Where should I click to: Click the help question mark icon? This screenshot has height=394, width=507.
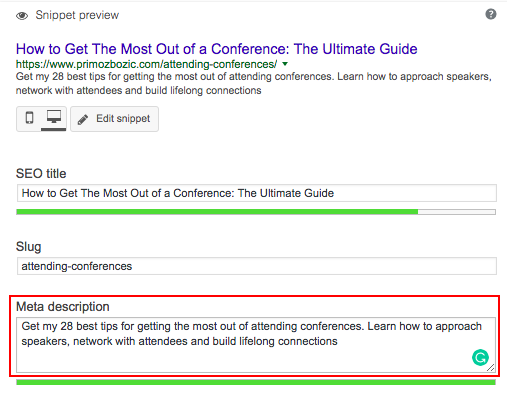tap(490, 14)
